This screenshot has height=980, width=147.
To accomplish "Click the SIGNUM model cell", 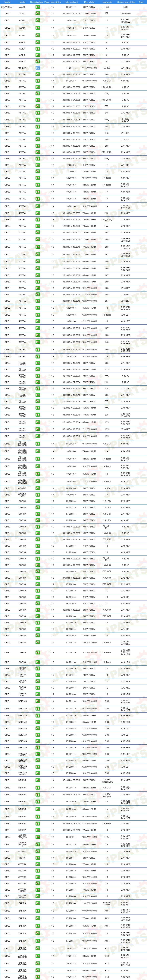I will 22,851.
